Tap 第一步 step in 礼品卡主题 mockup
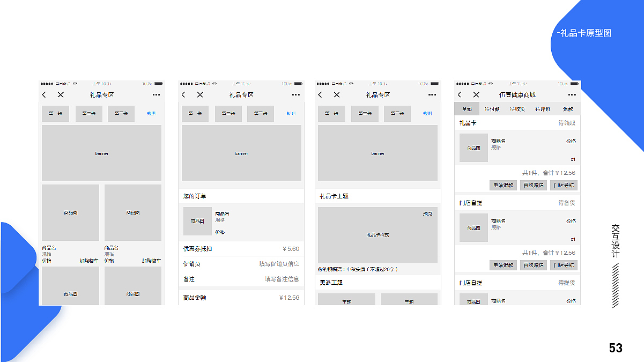Image resolution: width=644 pixels, height=362 pixels. click(331, 114)
